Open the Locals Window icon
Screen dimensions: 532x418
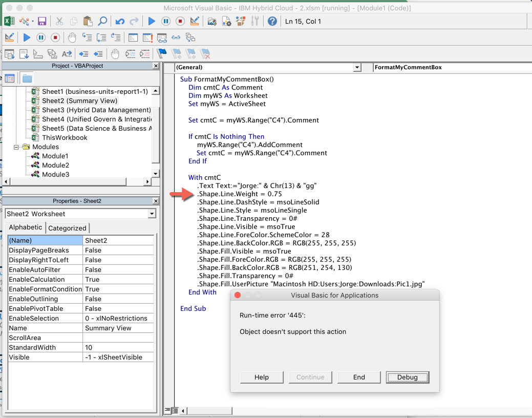coord(133,37)
